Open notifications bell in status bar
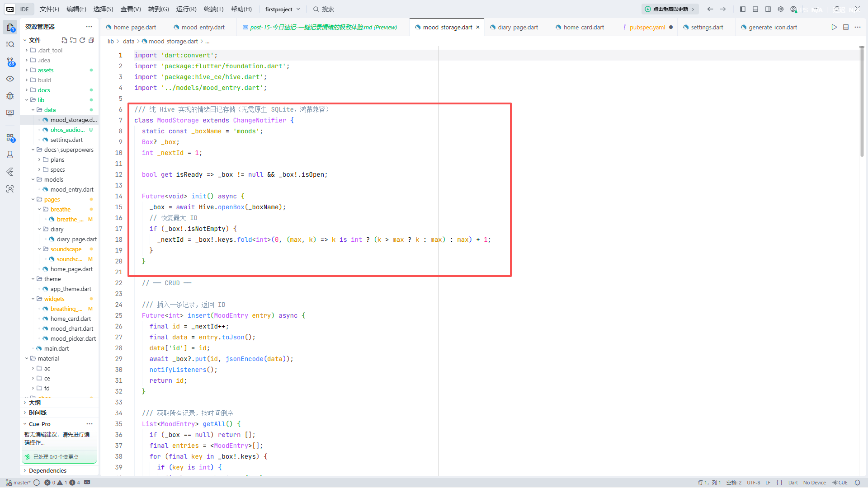868x488 pixels. click(857, 483)
